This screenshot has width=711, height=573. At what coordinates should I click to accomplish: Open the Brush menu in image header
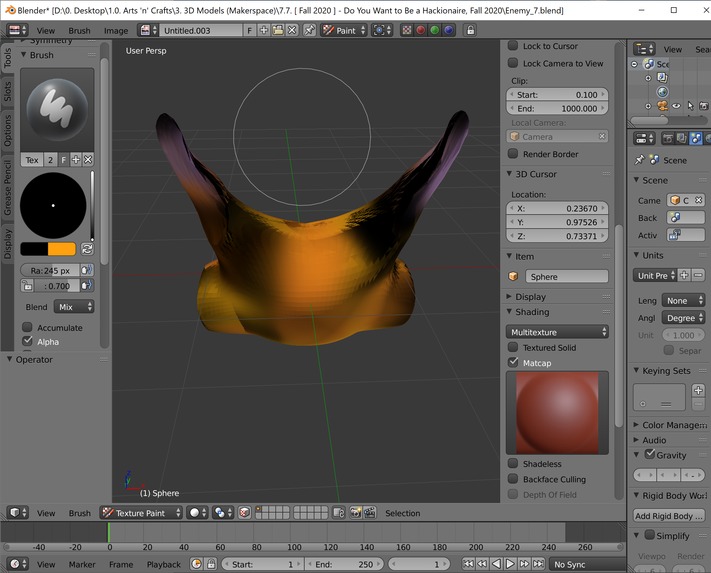79,30
